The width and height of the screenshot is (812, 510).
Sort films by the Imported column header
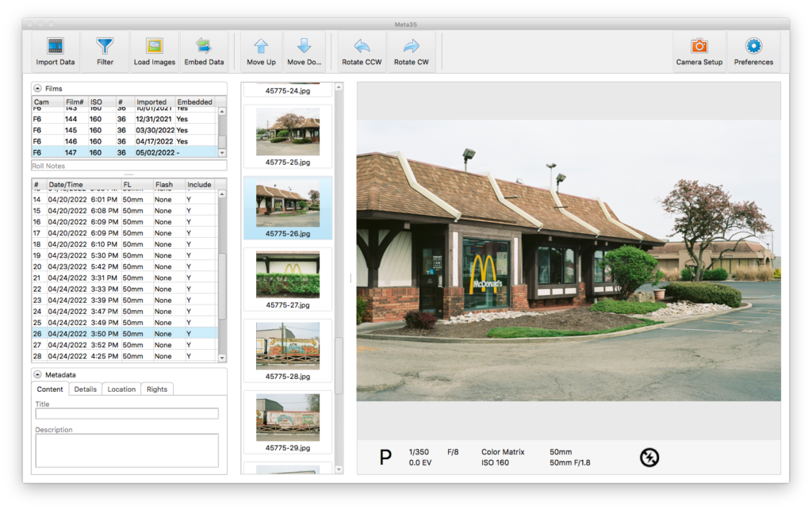click(x=155, y=102)
